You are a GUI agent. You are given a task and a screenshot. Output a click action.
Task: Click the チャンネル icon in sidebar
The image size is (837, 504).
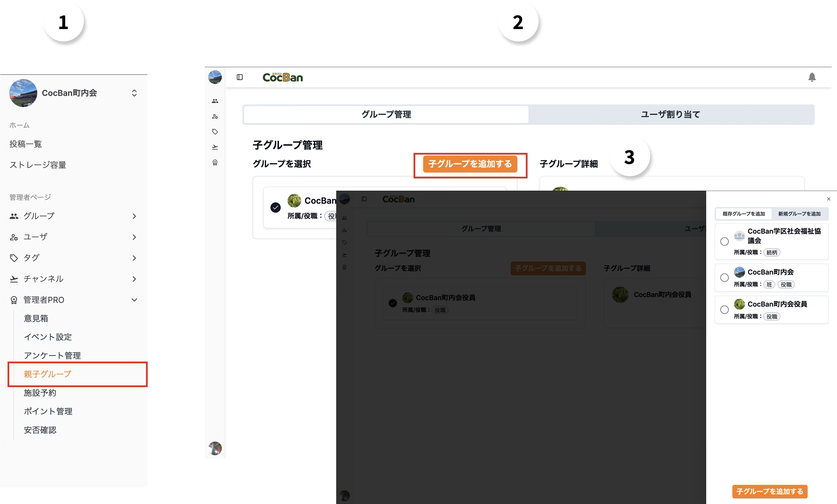14,279
